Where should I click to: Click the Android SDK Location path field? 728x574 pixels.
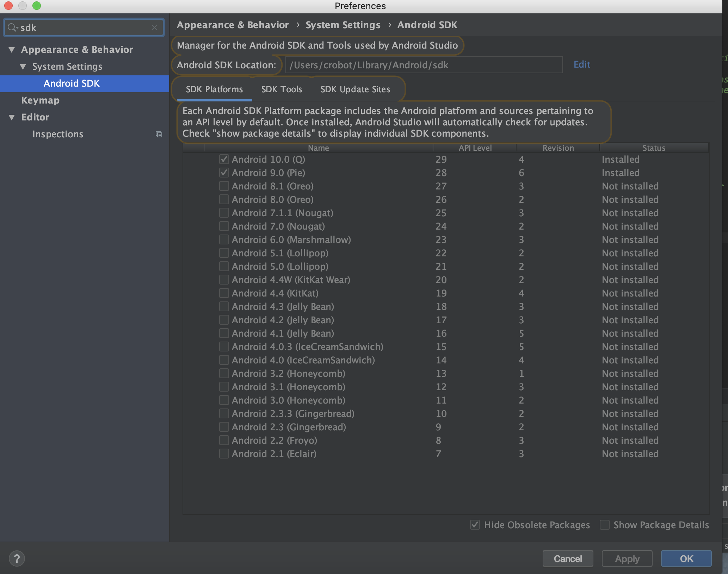[x=424, y=65]
